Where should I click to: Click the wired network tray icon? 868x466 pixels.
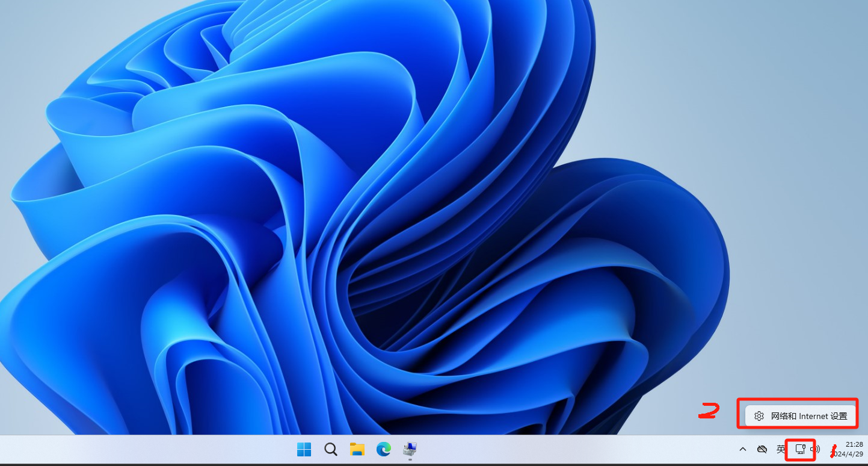click(x=800, y=449)
